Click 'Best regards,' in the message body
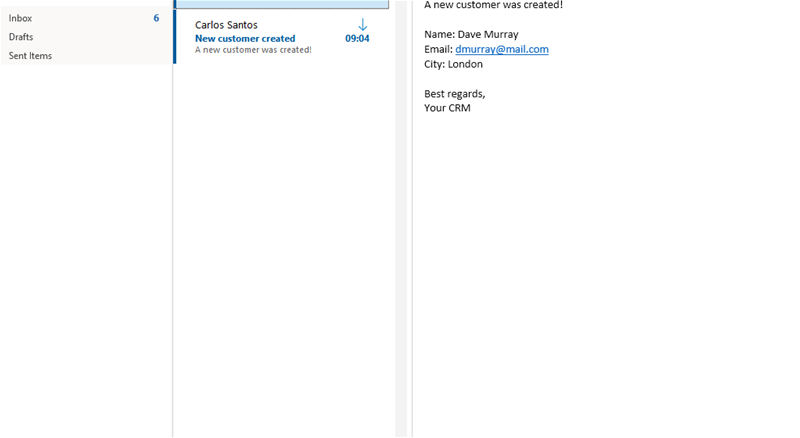This screenshot has height=438, width=800. [x=454, y=94]
